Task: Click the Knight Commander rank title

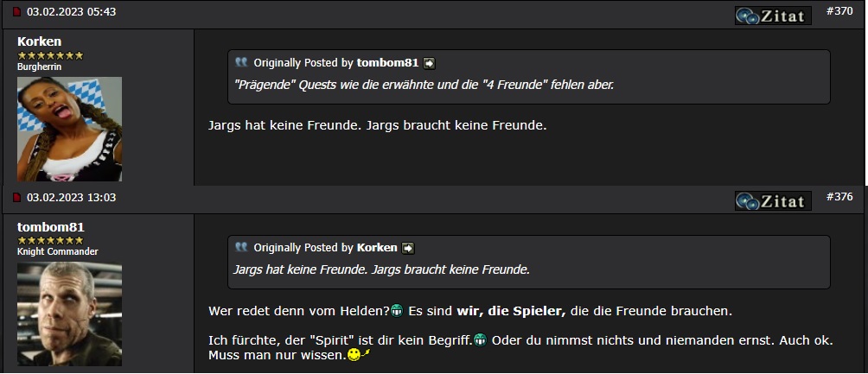Action: [x=58, y=252]
